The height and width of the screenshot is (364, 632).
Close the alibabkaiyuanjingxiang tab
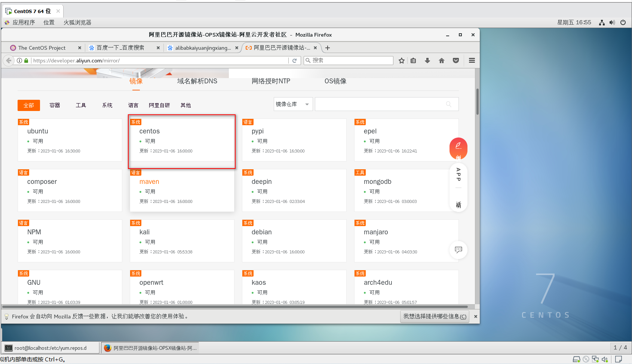(x=237, y=48)
